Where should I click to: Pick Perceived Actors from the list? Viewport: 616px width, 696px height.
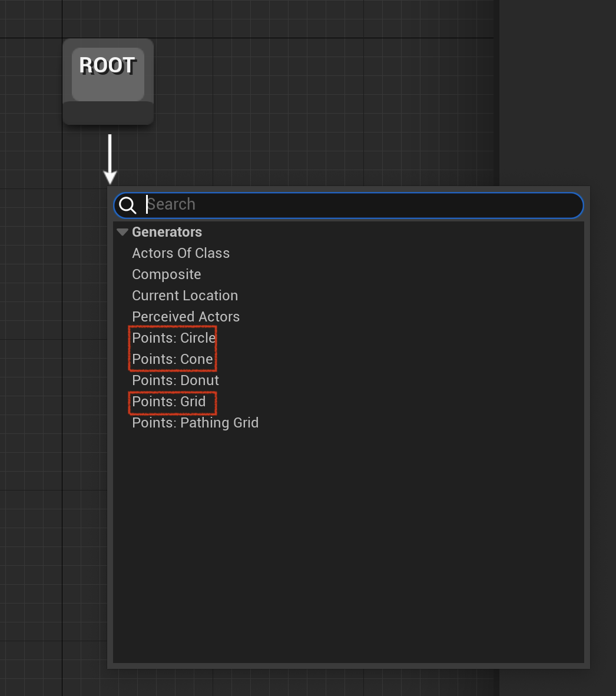tap(186, 317)
